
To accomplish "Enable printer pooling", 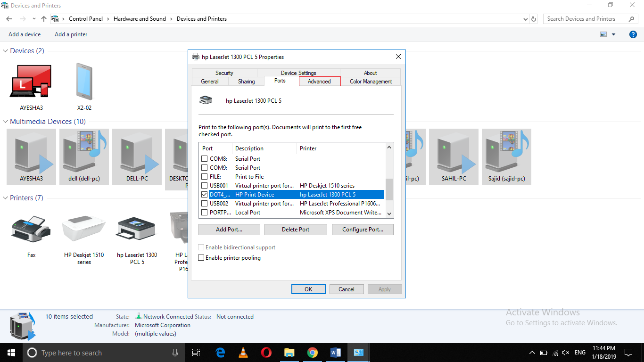I will pos(201,257).
